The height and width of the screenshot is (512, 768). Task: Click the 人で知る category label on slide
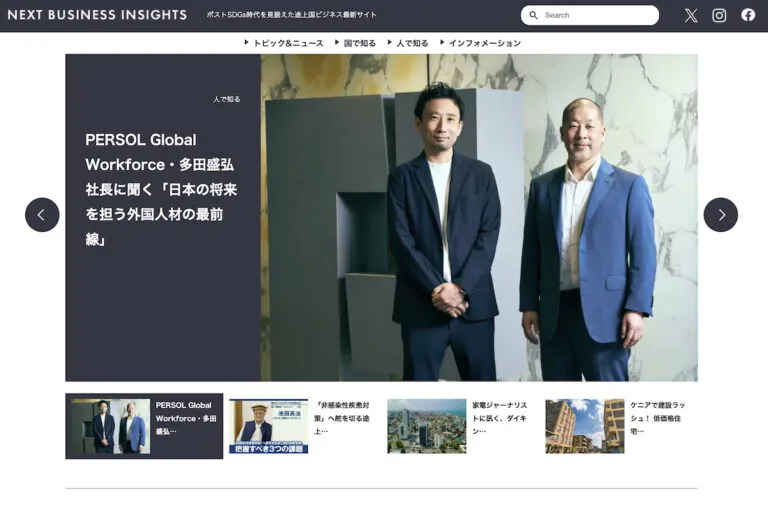[226, 99]
